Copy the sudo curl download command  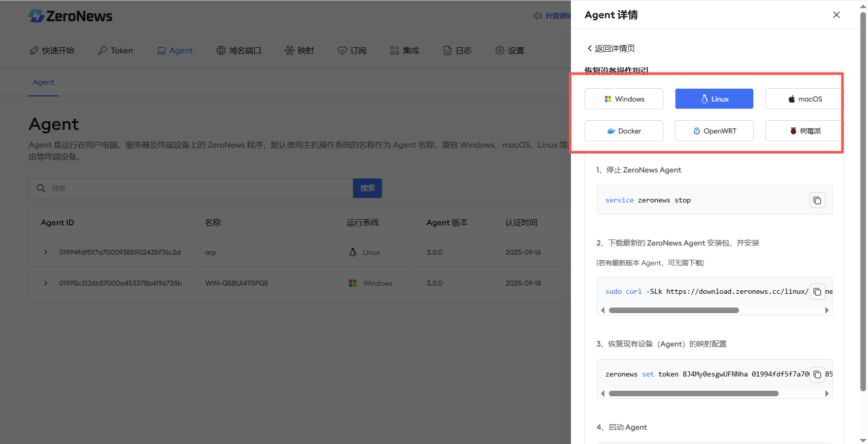pyautogui.click(x=817, y=292)
